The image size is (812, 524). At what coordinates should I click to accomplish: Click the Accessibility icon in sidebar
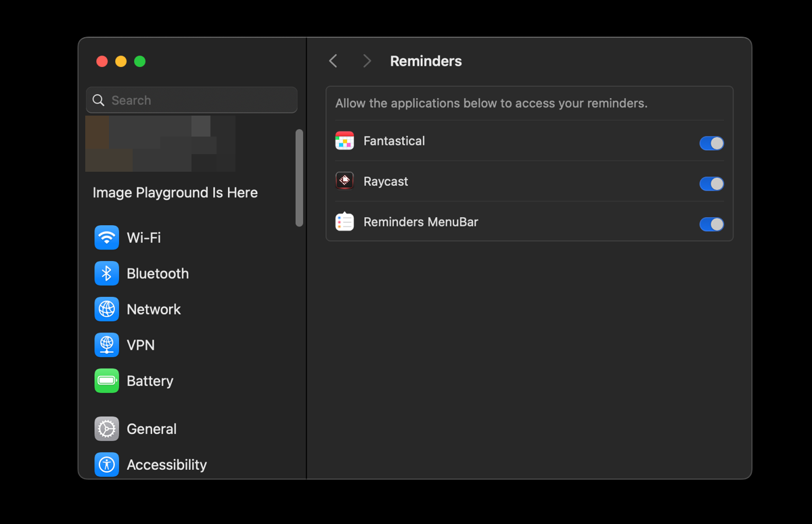point(107,465)
